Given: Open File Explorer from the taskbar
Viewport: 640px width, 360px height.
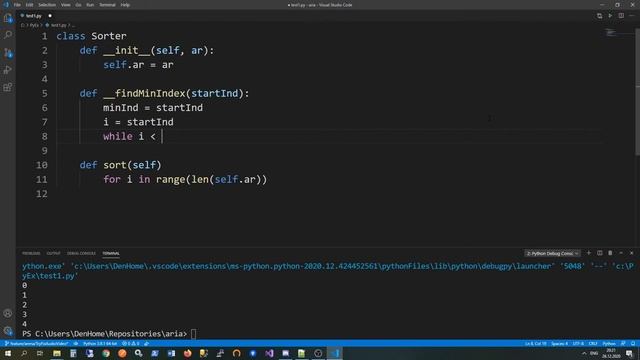Looking at the screenshot, I should click(x=57, y=353).
